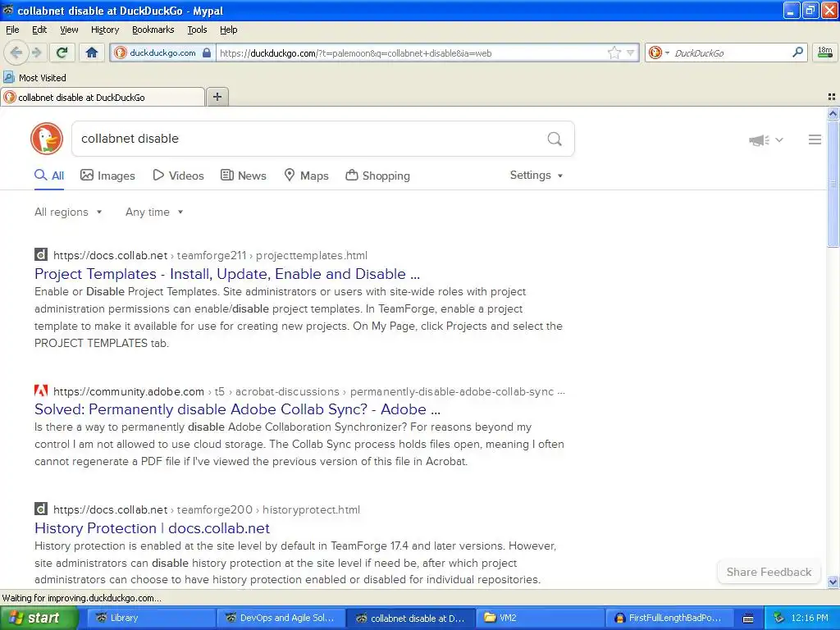Bookmark this page with the star icon

click(614, 52)
